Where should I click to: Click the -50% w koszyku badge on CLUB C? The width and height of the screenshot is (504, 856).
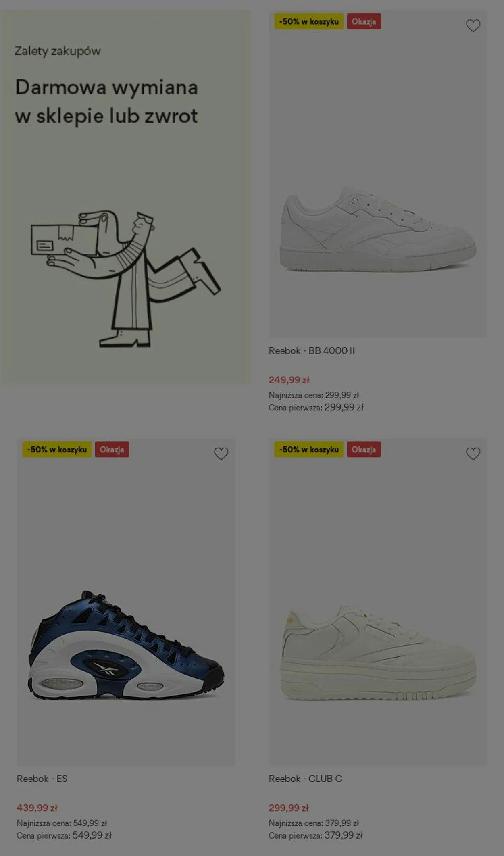point(309,449)
